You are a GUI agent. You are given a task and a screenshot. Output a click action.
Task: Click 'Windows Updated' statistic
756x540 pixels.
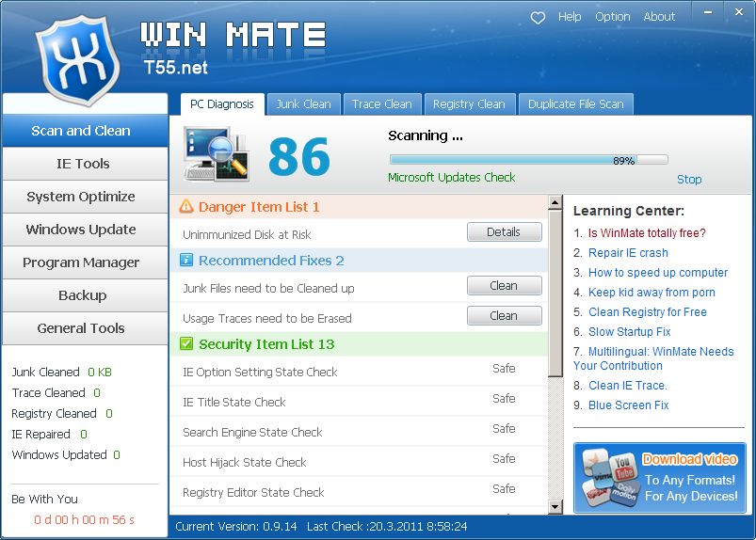click(66, 454)
